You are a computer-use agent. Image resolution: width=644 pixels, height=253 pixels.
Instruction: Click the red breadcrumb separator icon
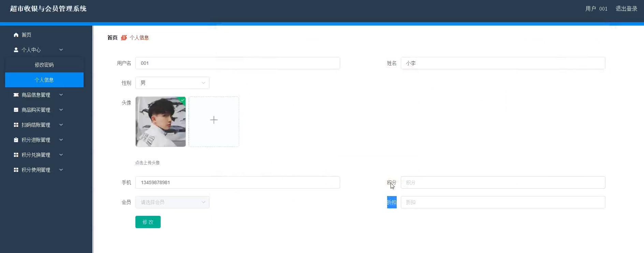(x=124, y=38)
